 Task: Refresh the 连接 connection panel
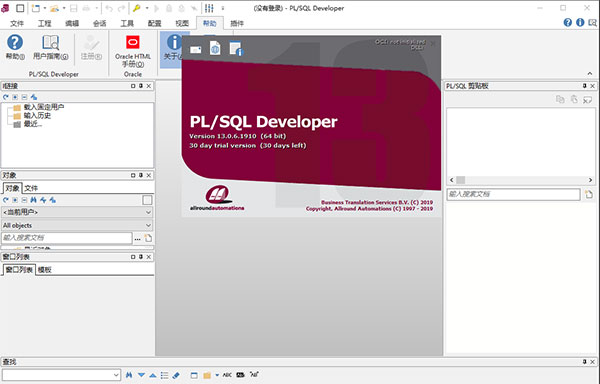[x=6, y=97]
